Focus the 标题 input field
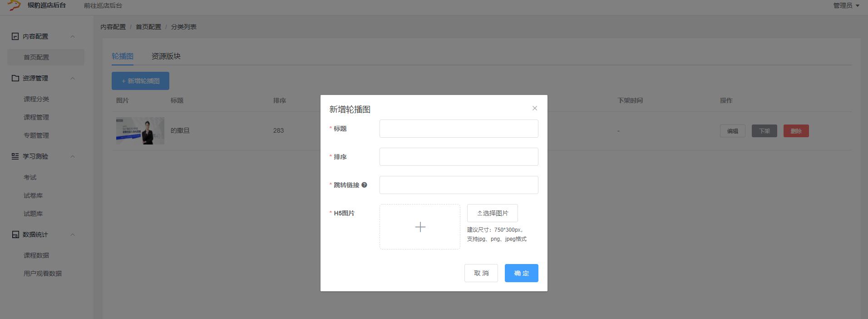868x319 pixels. pyautogui.click(x=459, y=129)
